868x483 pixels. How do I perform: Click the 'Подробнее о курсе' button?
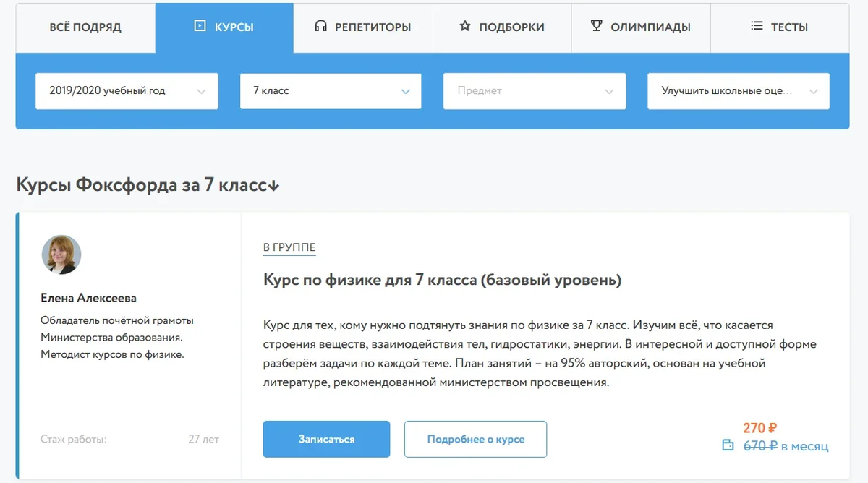(475, 438)
